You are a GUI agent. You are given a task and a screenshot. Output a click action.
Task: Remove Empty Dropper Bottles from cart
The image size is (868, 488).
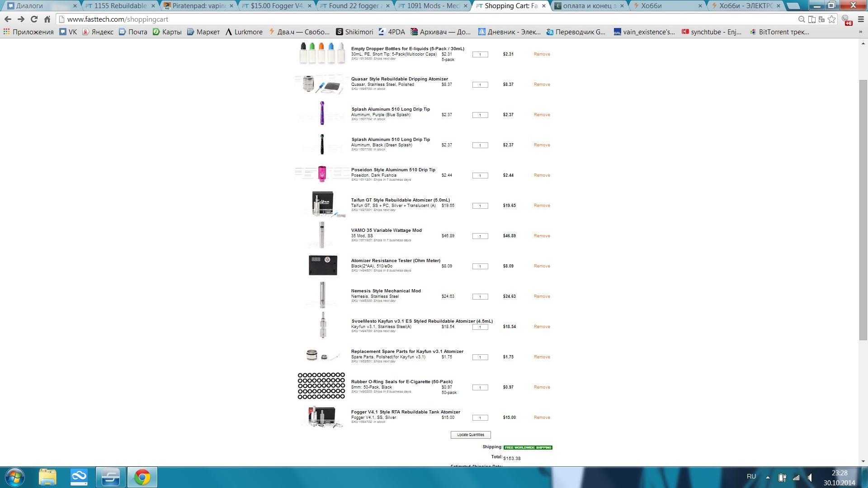[542, 54]
